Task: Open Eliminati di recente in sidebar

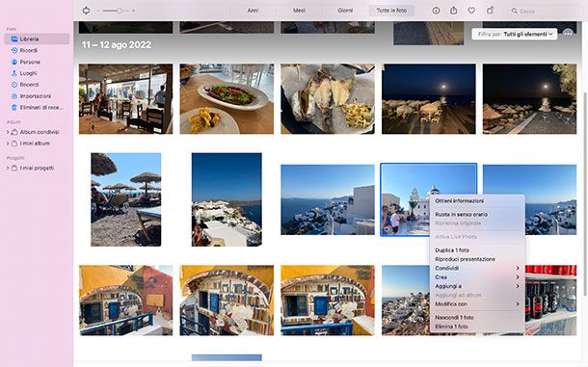Action: click(37, 108)
